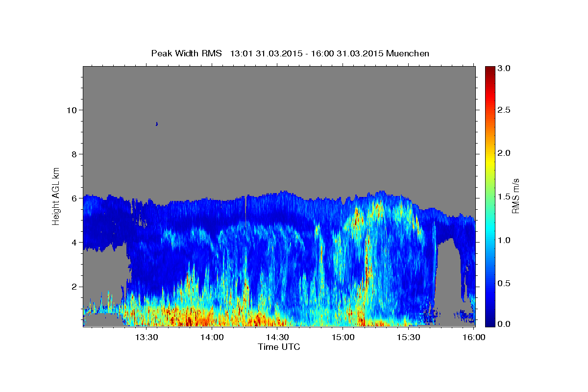This screenshot has width=588, height=392.
Task: Click the 15:30 time tick label
Action: pos(409,337)
